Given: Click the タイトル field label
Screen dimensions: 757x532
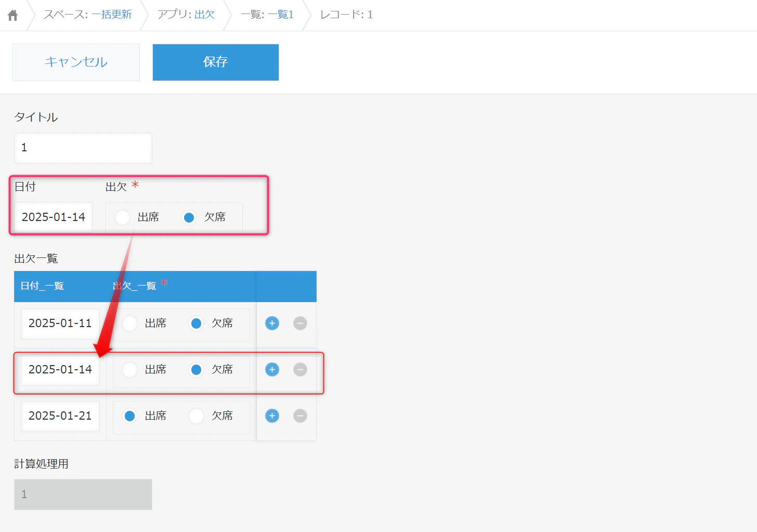Looking at the screenshot, I should coord(36,118).
